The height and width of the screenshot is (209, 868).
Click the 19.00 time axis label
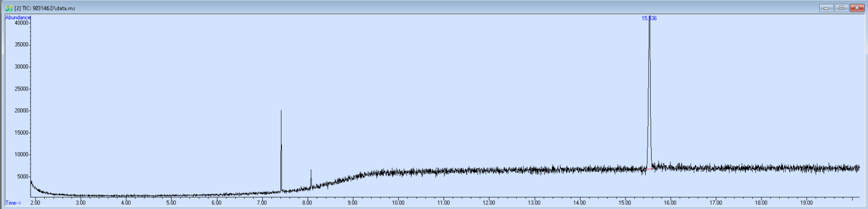806,203
